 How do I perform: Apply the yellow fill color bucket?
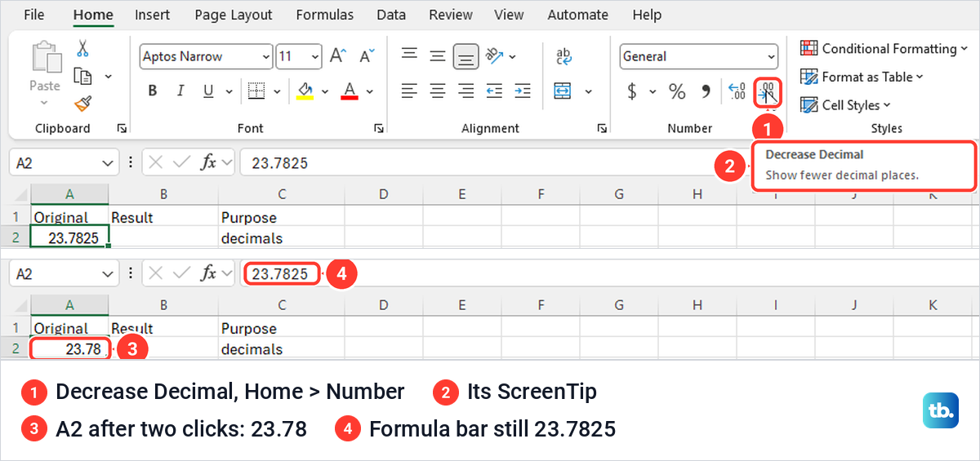tap(305, 91)
